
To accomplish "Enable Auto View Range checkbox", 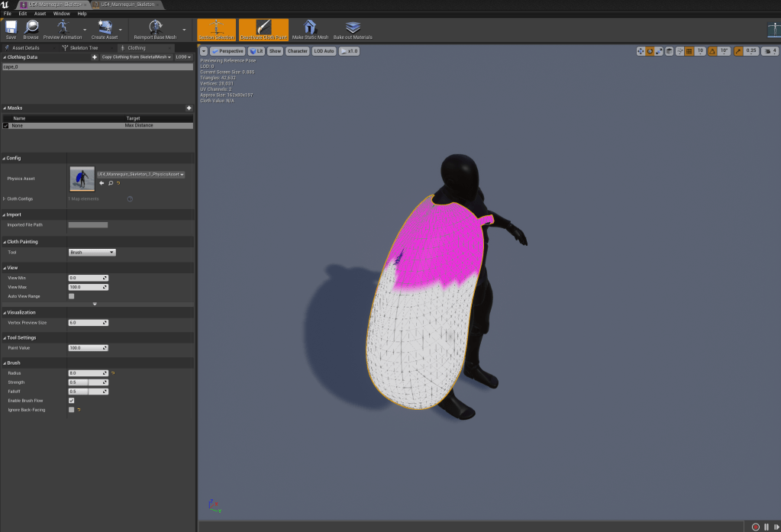I will point(72,296).
